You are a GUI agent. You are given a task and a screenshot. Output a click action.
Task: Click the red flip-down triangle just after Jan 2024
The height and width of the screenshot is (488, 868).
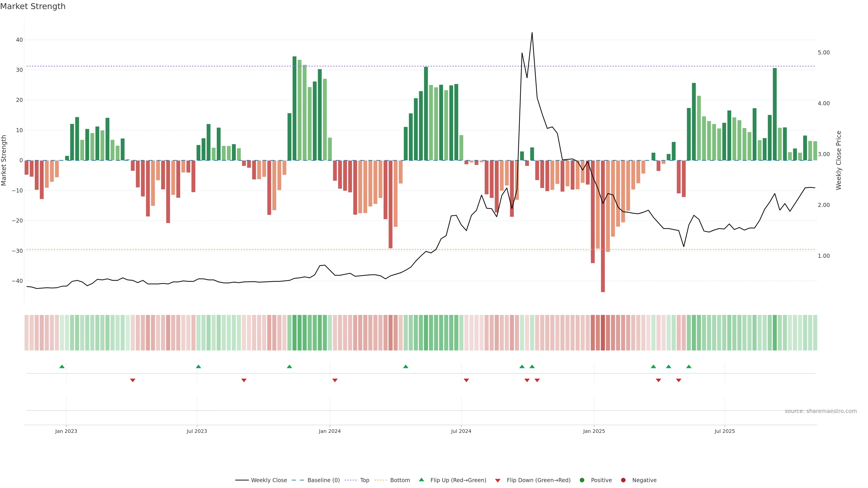[x=335, y=380]
